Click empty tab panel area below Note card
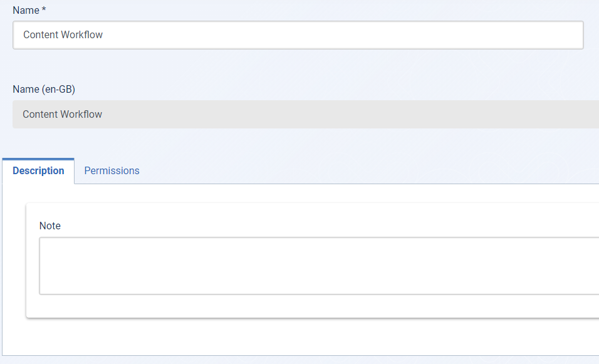The width and height of the screenshot is (599, 364). (x=301, y=337)
